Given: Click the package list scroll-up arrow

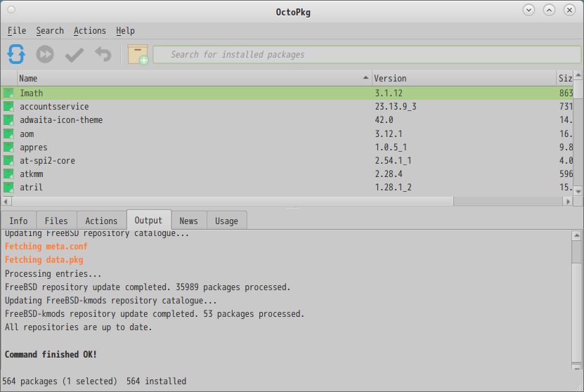Looking at the screenshot, I should pos(578,75).
